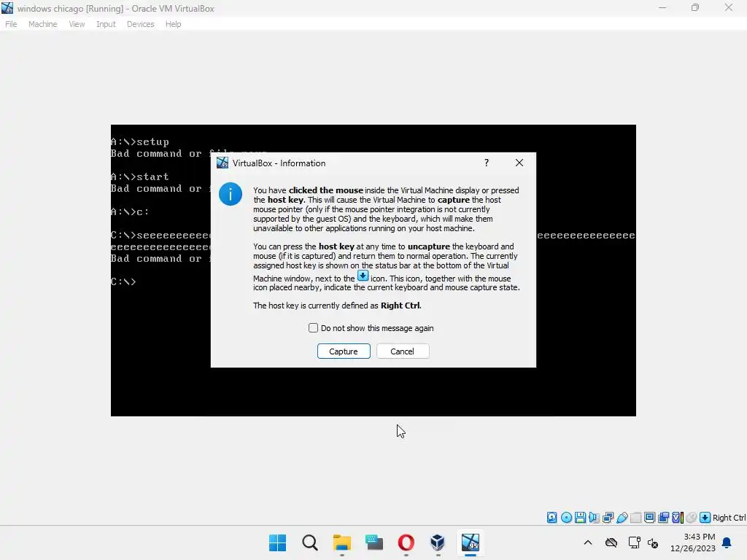Restore down the VirtualBox VM window
747x560 pixels.
[695, 8]
